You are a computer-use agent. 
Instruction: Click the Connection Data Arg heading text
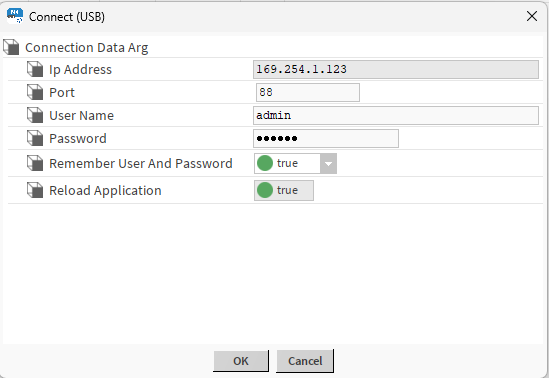(x=86, y=48)
